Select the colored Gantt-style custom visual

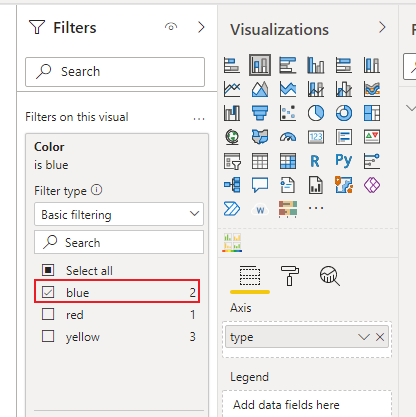288,209
